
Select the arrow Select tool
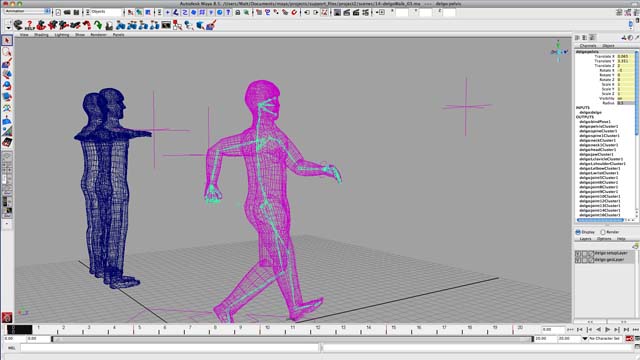pyautogui.click(x=7, y=40)
